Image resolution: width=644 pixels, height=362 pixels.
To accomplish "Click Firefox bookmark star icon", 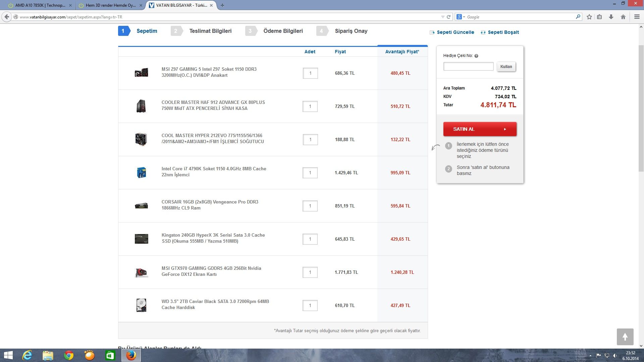I will pos(589,17).
